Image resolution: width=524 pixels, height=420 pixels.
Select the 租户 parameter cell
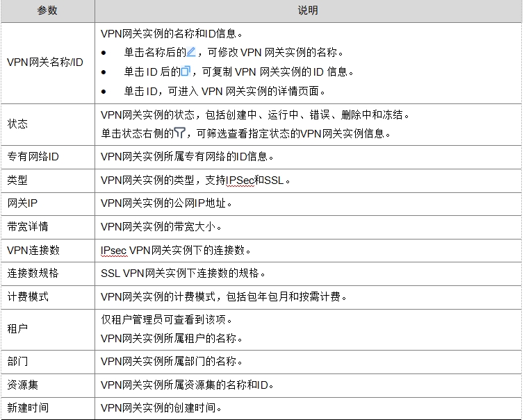click(48, 329)
